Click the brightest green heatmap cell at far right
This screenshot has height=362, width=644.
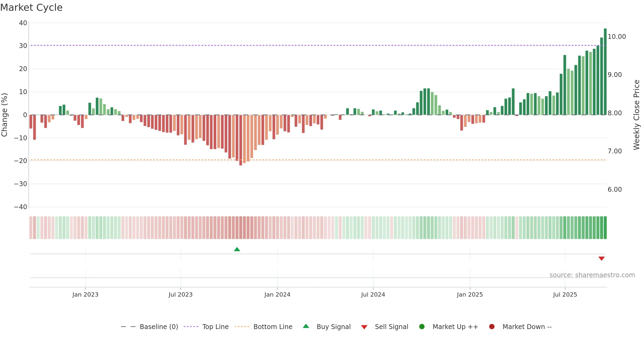coord(605,228)
